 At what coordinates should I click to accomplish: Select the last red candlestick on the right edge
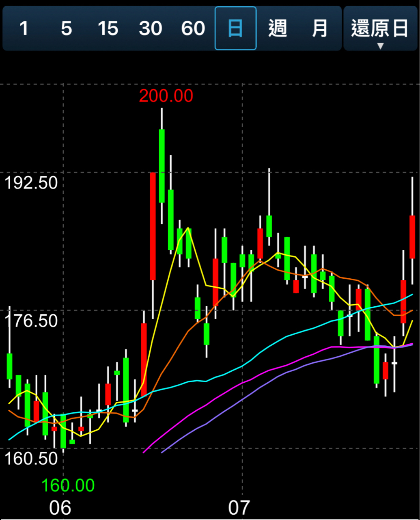click(x=412, y=237)
